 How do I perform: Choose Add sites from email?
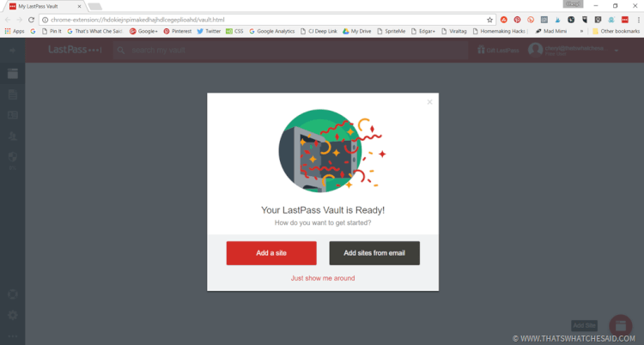click(x=374, y=253)
